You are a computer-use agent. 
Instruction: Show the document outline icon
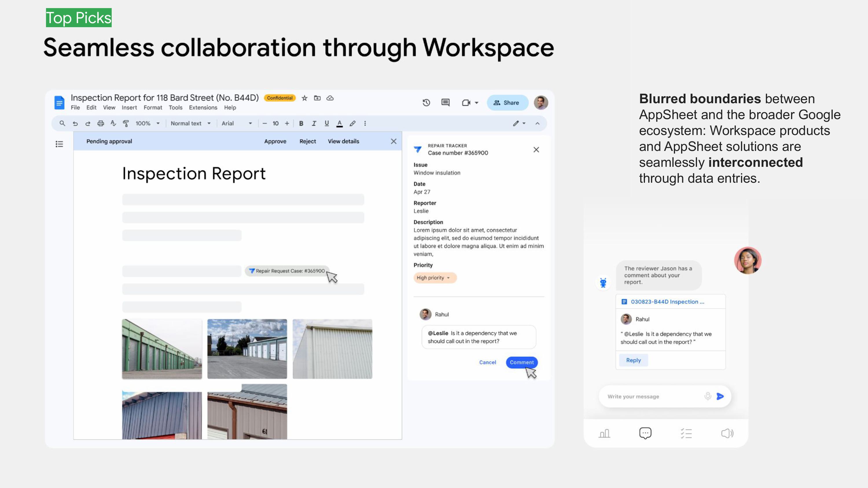(59, 144)
